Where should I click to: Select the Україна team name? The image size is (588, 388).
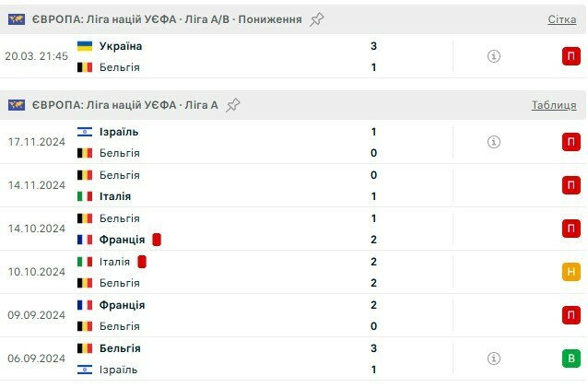coord(121,46)
